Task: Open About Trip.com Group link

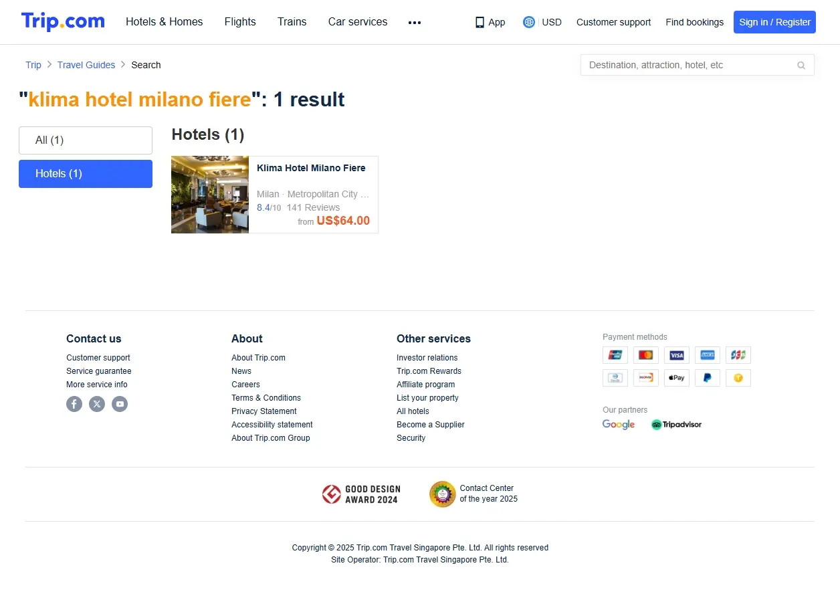Action: (271, 438)
